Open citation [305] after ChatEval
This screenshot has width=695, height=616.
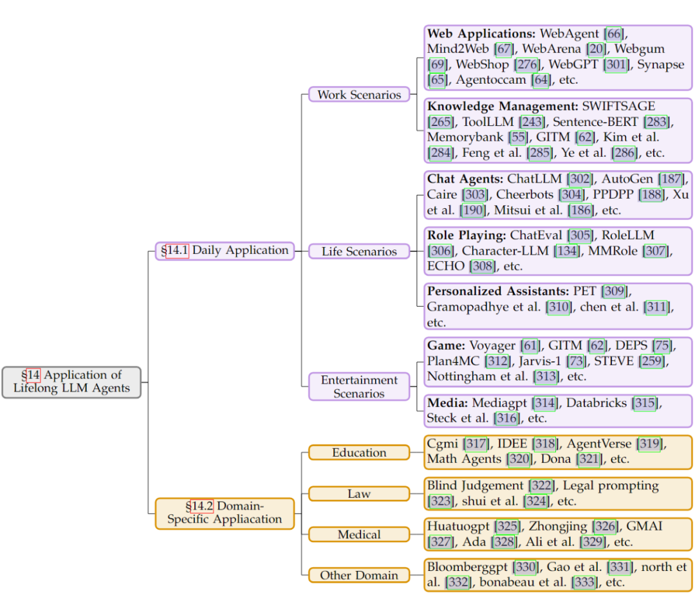point(580,235)
